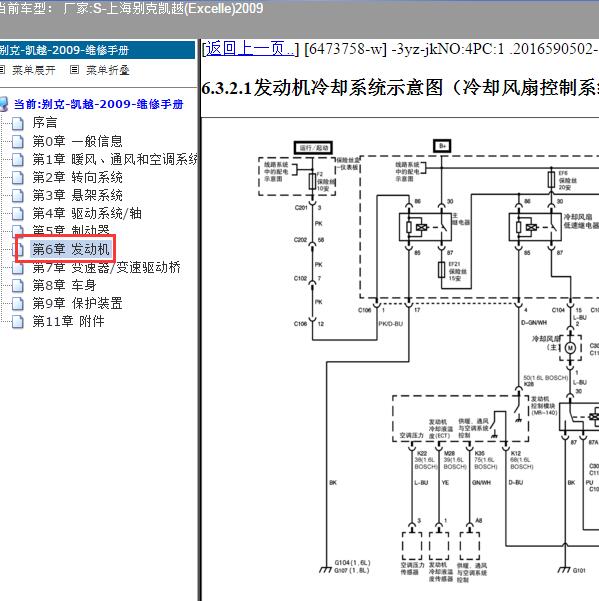Click the 冷却风扇 motor symbol in the diagram
Image resolution: width=599 pixels, height=601 pixels.
pos(570,348)
